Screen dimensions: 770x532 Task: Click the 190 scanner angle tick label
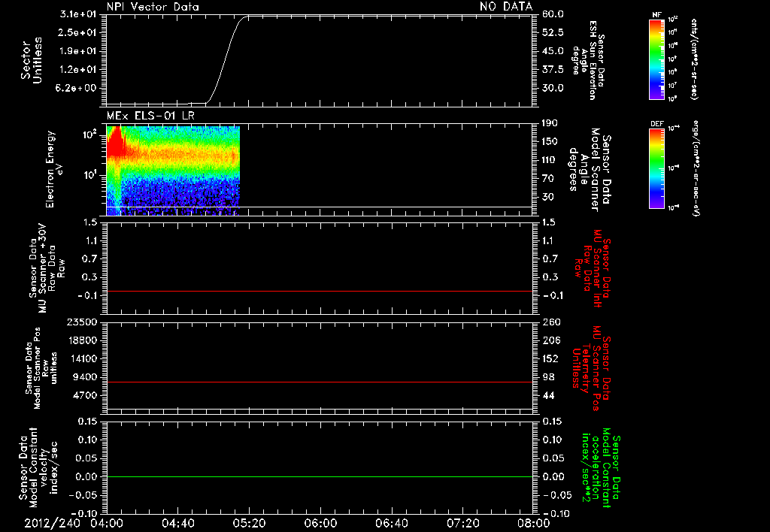550,123
